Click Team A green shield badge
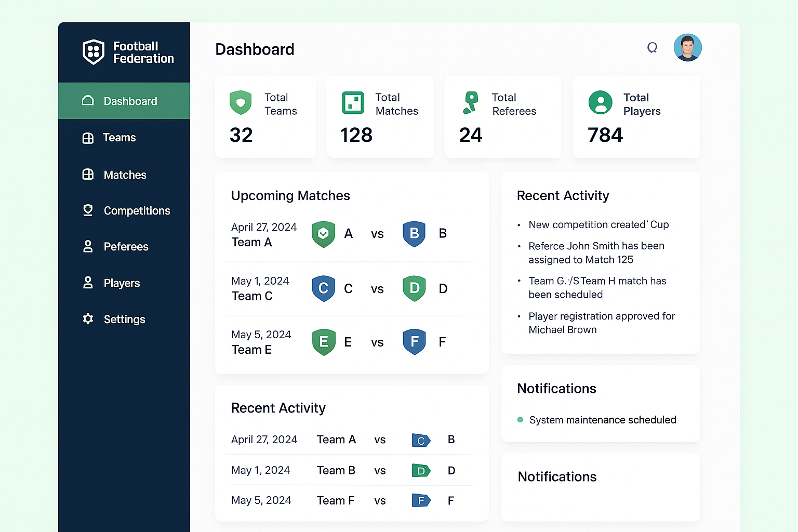The height and width of the screenshot is (532, 798). (323, 234)
